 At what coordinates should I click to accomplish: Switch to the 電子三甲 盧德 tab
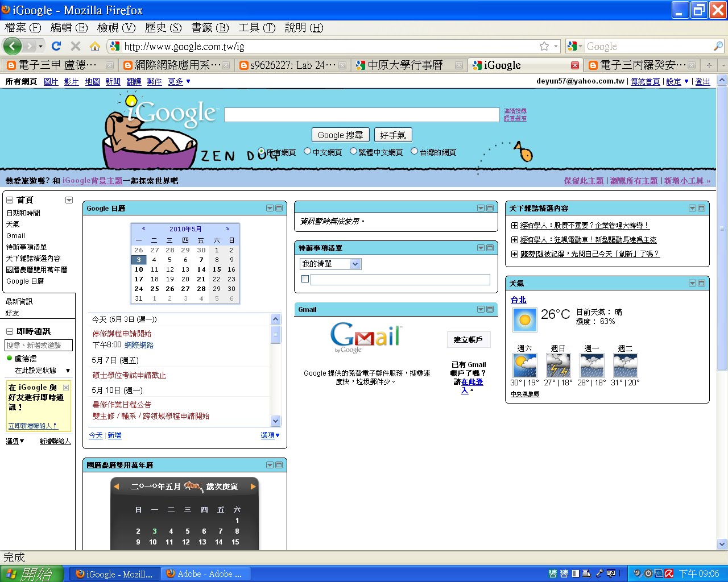tap(60, 65)
